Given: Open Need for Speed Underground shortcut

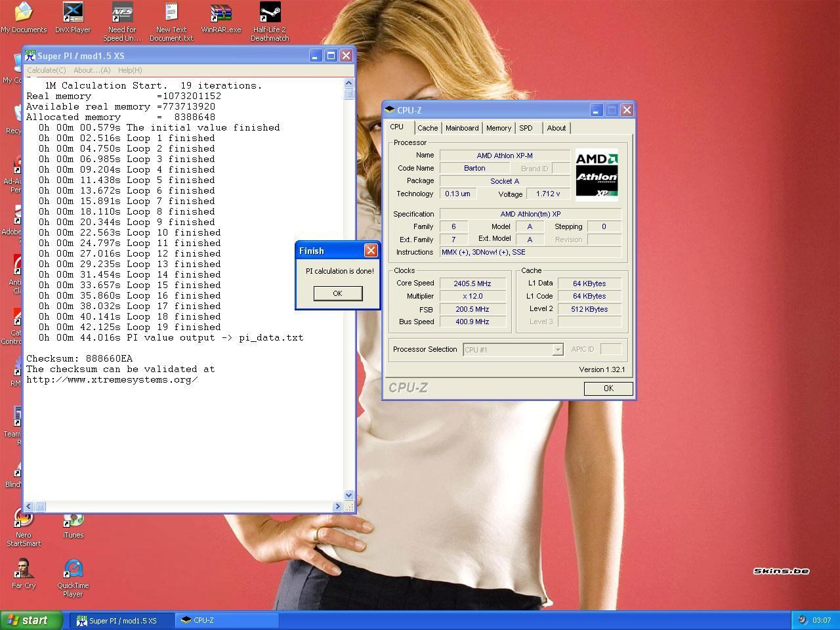Looking at the screenshot, I should click(x=122, y=22).
